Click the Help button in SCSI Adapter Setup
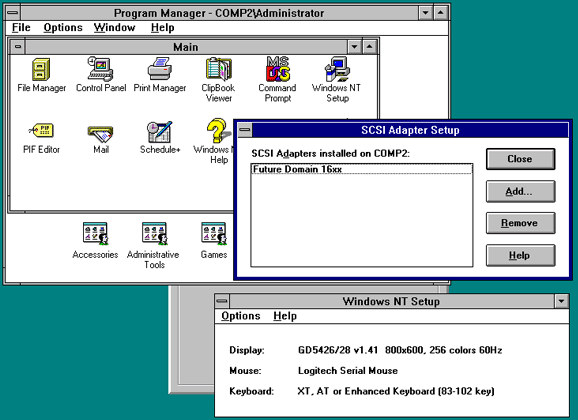This screenshot has height=420, width=578. [520, 255]
